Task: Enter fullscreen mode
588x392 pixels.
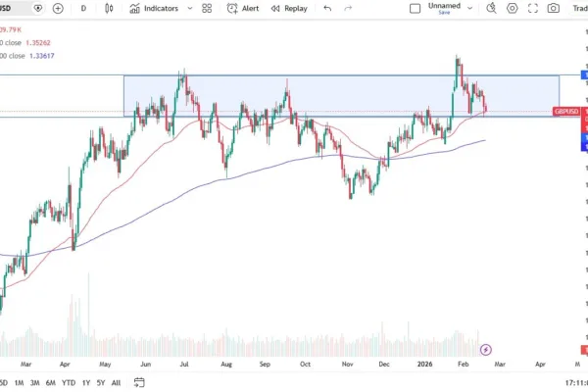Action: tap(533, 8)
